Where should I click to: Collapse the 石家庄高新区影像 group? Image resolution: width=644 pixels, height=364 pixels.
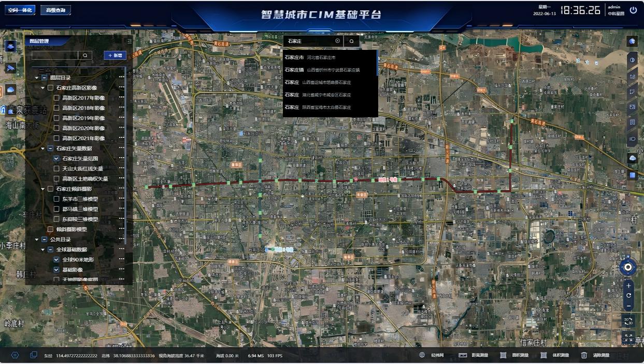click(43, 88)
